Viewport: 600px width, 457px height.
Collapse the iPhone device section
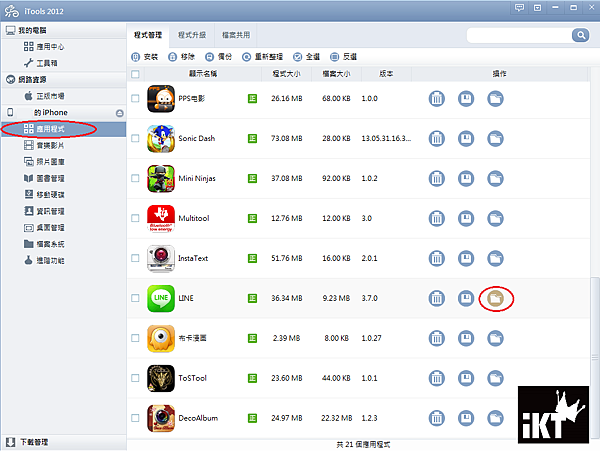[x=119, y=113]
